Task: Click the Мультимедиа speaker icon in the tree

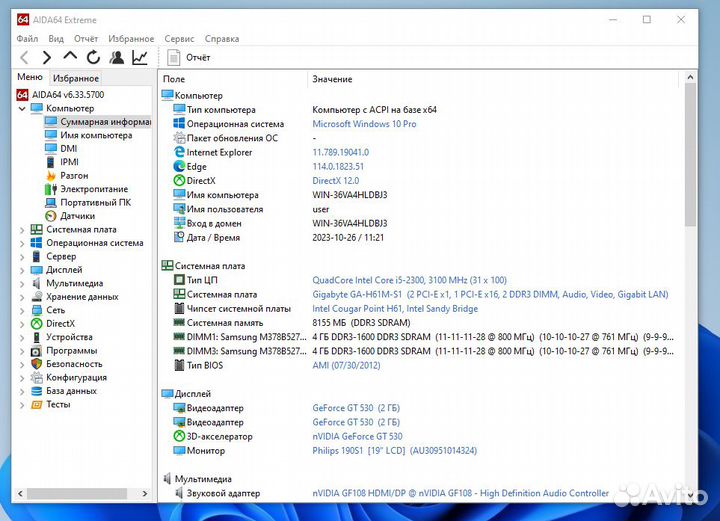Action: [x=36, y=283]
